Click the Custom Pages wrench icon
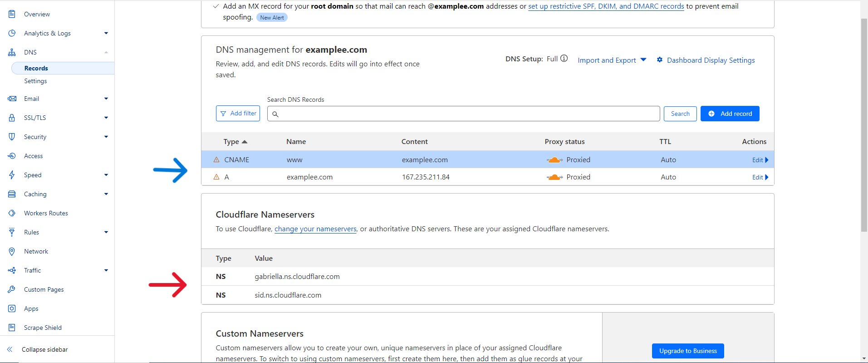 pyautogui.click(x=12, y=289)
